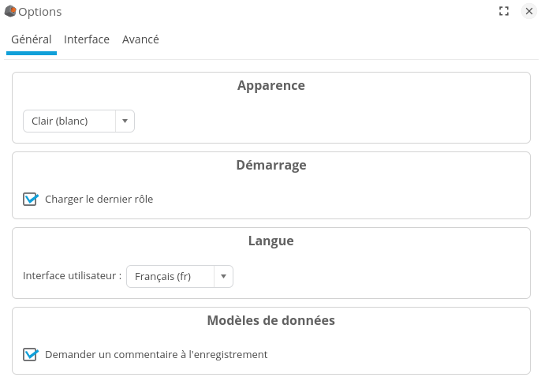Click the Modèles de données heading
The height and width of the screenshot is (392, 541).
tap(270, 321)
